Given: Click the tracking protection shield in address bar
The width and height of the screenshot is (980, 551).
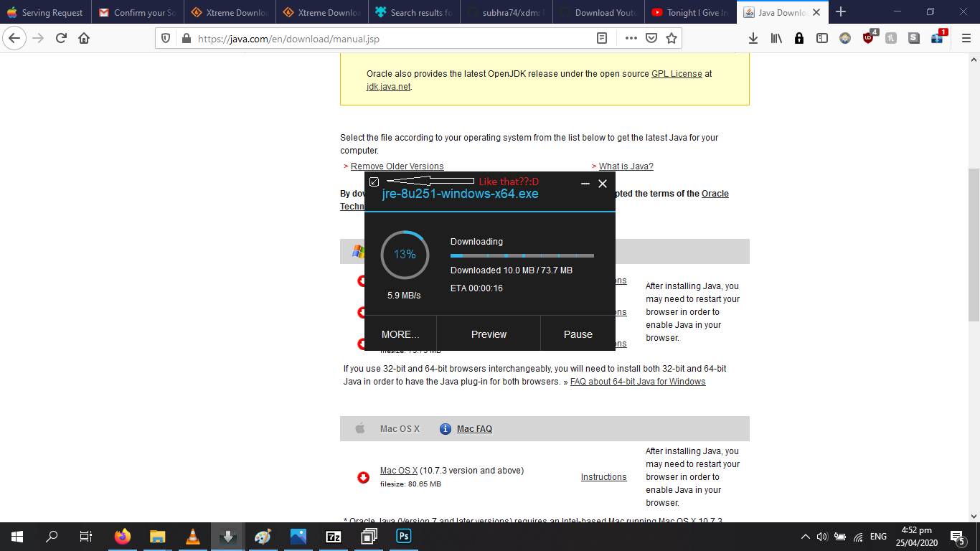Looking at the screenshot, I should point(166,37).
